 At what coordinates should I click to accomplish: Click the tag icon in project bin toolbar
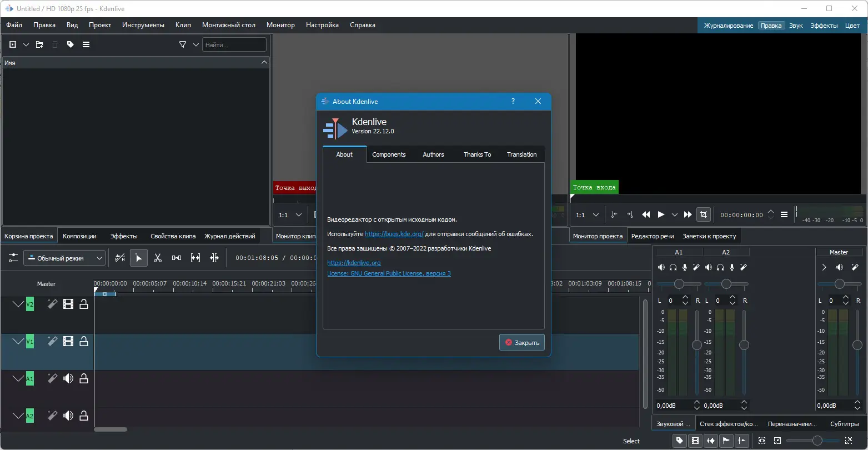pos(71,44)
